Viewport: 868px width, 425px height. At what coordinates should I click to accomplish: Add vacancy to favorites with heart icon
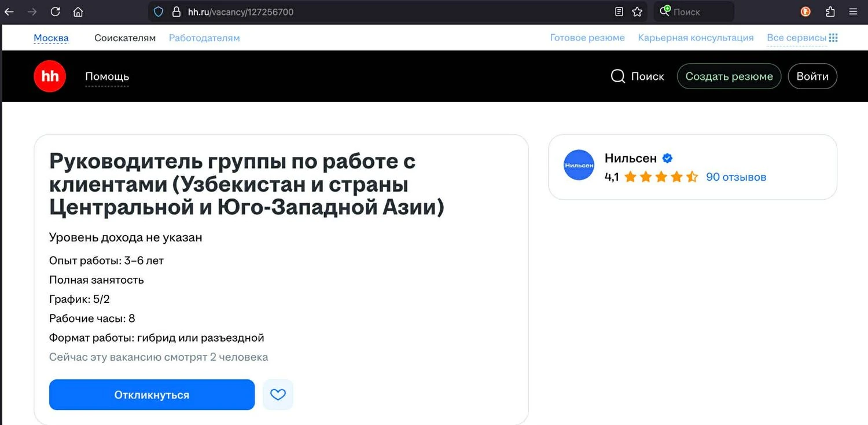coord(278,394)
